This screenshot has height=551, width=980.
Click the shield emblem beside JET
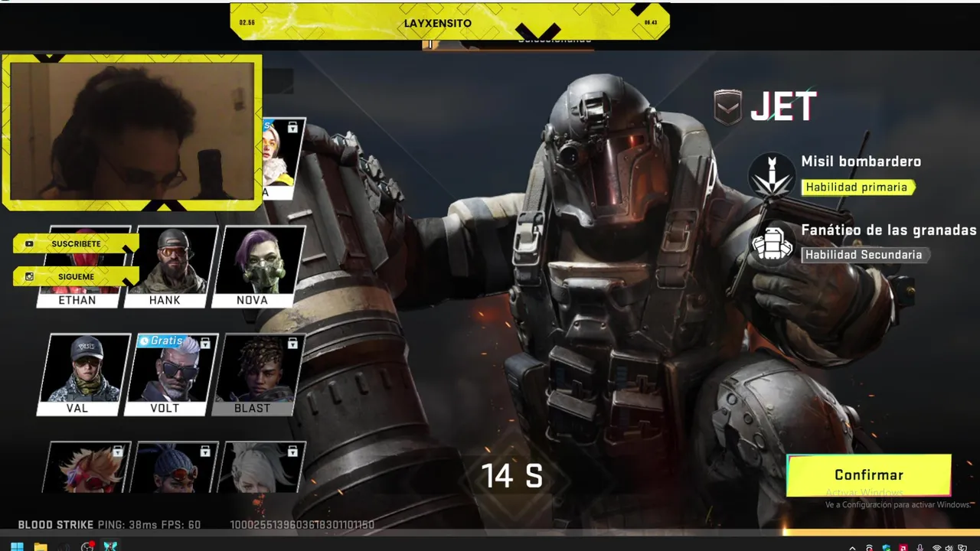coord(728,107)
